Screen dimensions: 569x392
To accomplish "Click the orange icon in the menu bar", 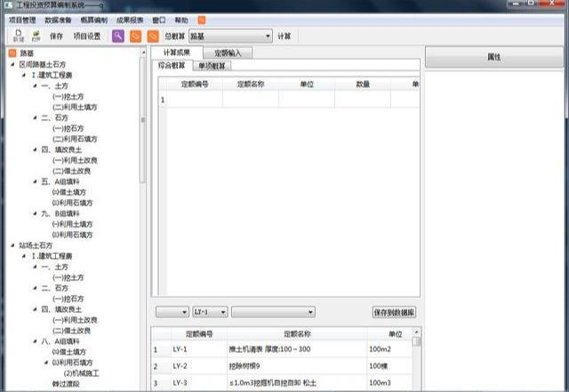I will 202,20.
